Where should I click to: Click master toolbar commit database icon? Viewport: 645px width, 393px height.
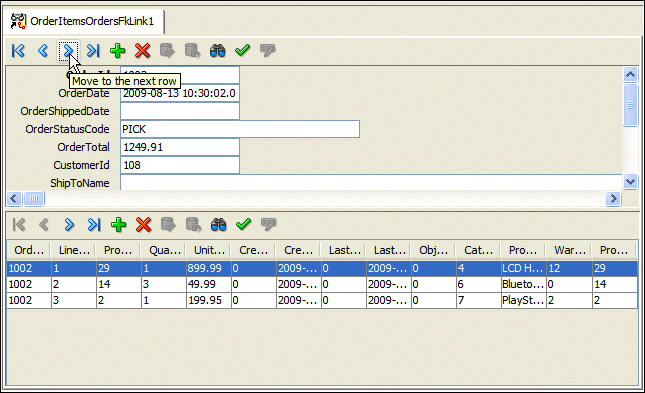coord(167,51)
